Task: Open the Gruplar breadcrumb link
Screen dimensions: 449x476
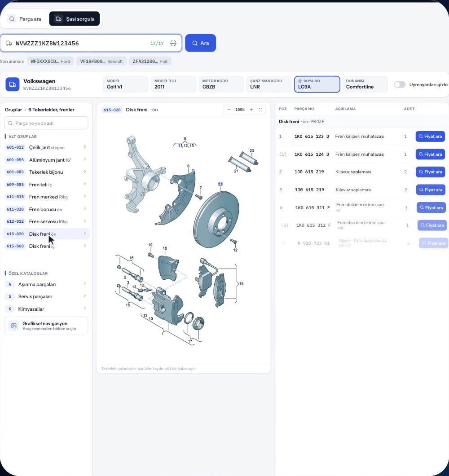Action: pyautogui.click(x=13, y=110)
